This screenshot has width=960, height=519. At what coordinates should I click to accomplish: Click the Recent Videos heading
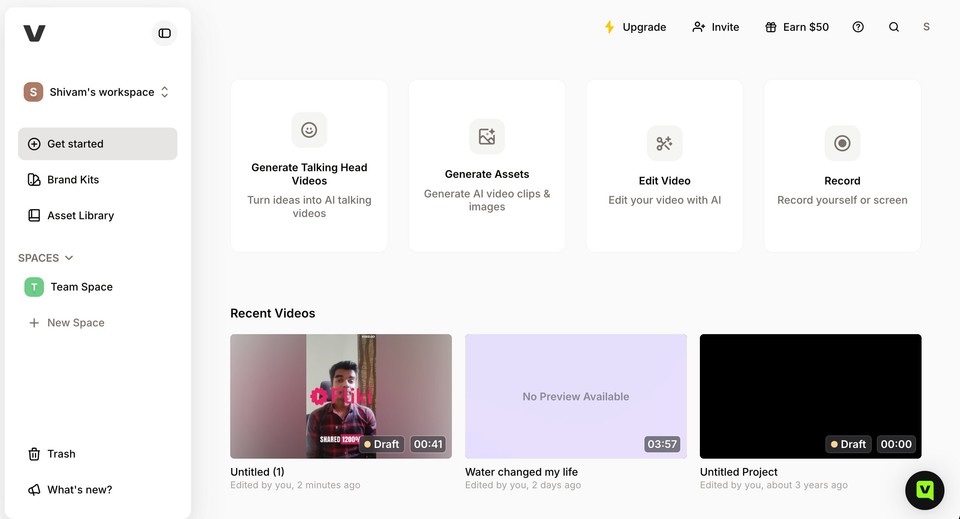point(272,313)
